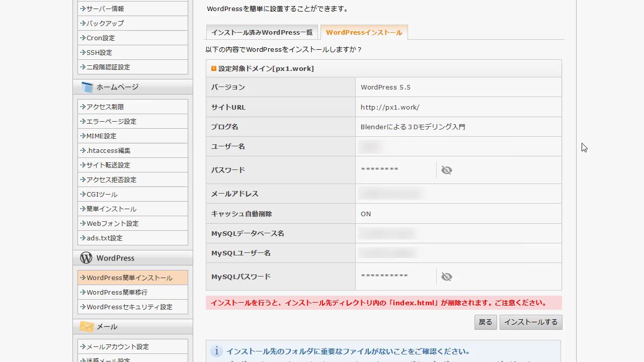The height and width of the screenshot is (362, 644).
Task: Go to WordPress簡単移行 page
Action: (x=117, y=293)
